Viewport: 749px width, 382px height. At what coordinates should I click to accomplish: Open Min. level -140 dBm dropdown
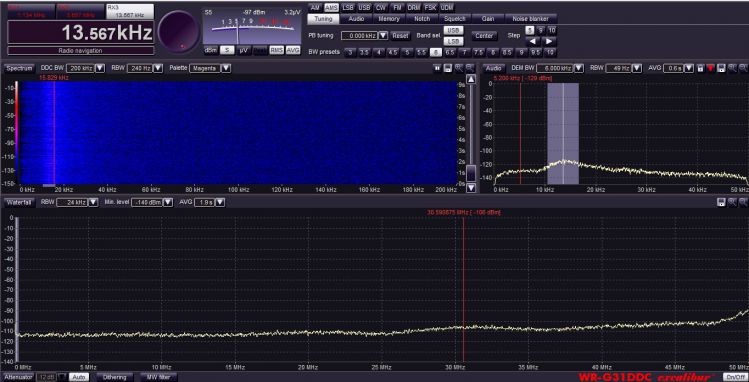(x=168, y=202)
